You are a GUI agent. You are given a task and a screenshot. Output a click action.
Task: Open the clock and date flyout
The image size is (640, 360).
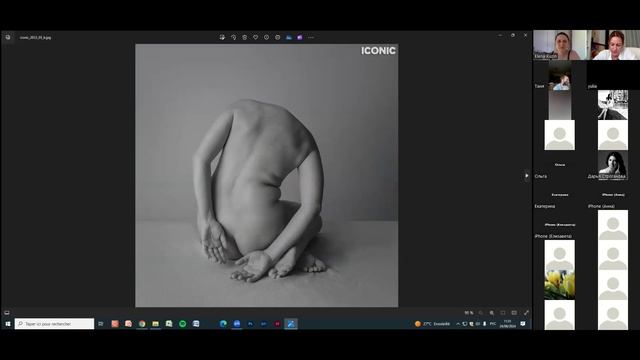(x=508, y=324)
